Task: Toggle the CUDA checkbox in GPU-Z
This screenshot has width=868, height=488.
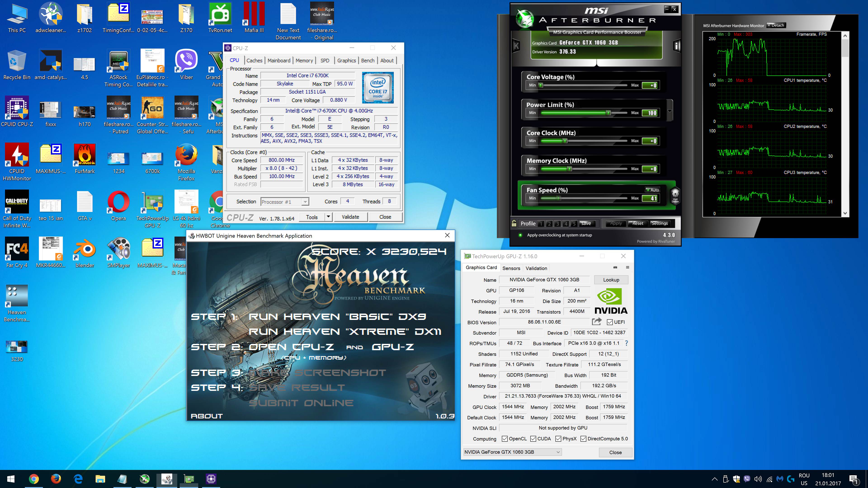Action: (533, 439)
